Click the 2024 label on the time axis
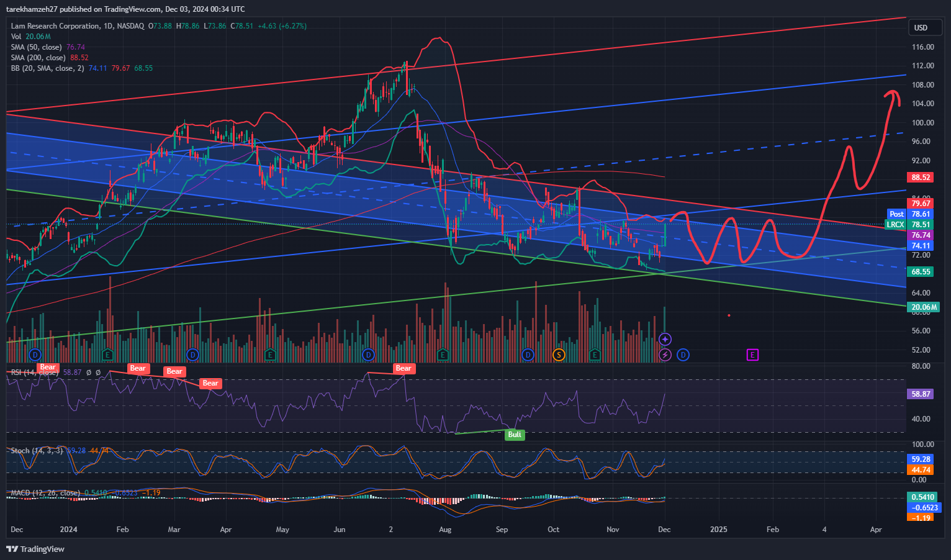Screen dimensions: 951x560 coord(68,530)
